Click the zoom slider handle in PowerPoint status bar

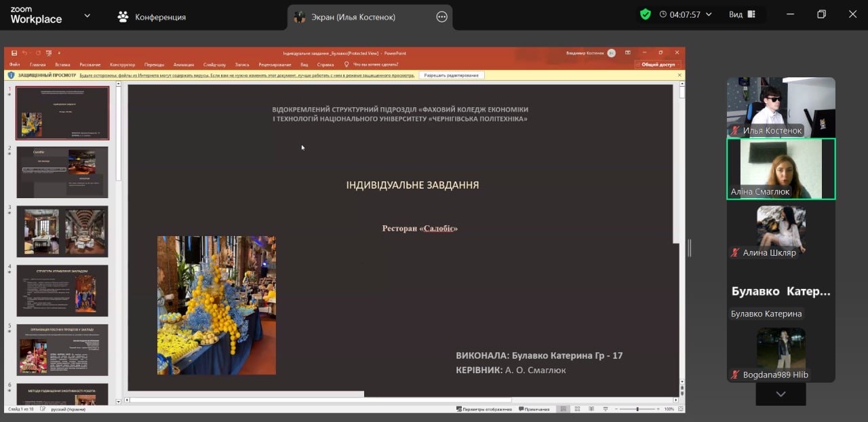point(637,409)
